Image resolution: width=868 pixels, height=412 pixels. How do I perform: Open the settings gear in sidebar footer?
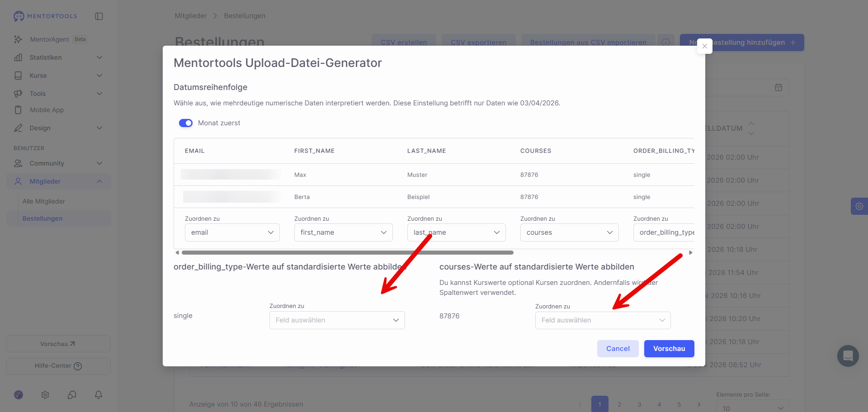(45, 395)
